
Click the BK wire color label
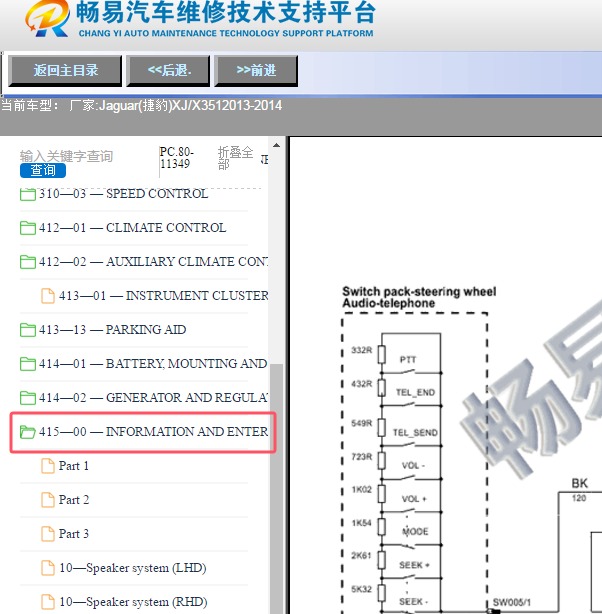point(580,483)
